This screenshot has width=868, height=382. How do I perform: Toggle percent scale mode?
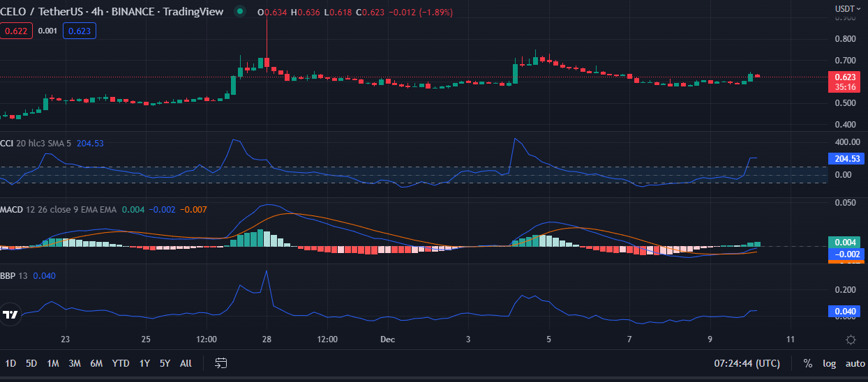pyautogui.click(x=808, y=363)
